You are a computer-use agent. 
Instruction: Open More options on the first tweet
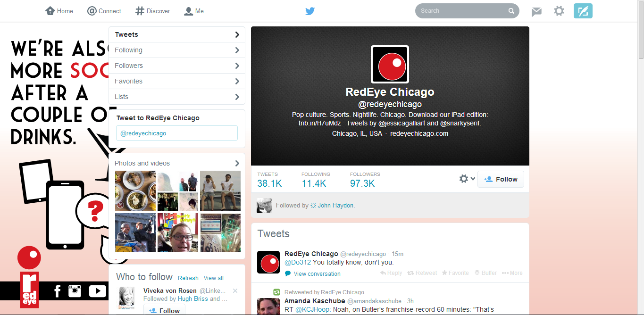(512, 273)
